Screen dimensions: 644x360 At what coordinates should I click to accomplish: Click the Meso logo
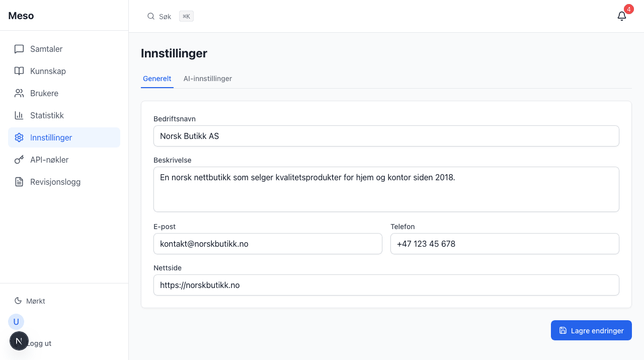click(21, 16)
